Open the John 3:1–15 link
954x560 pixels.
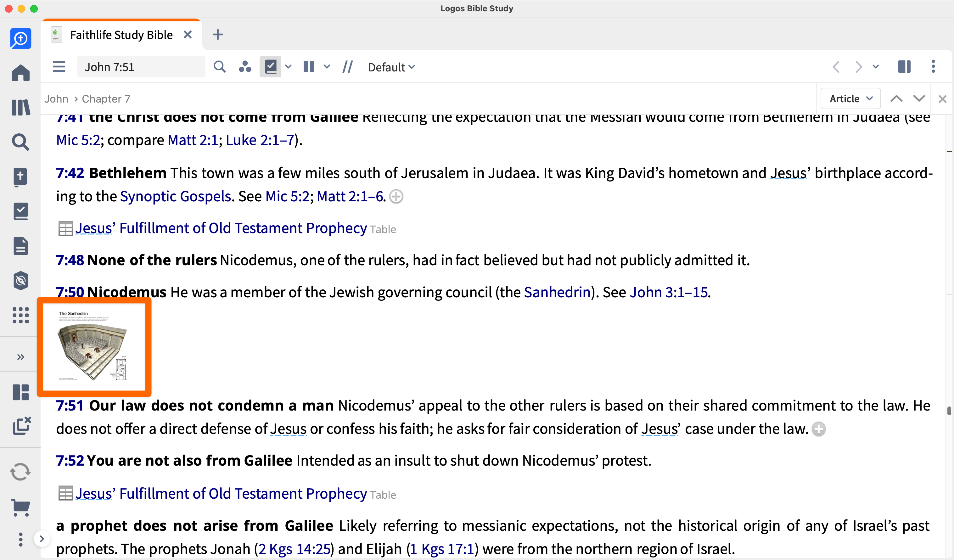click(x=669, y=292)
